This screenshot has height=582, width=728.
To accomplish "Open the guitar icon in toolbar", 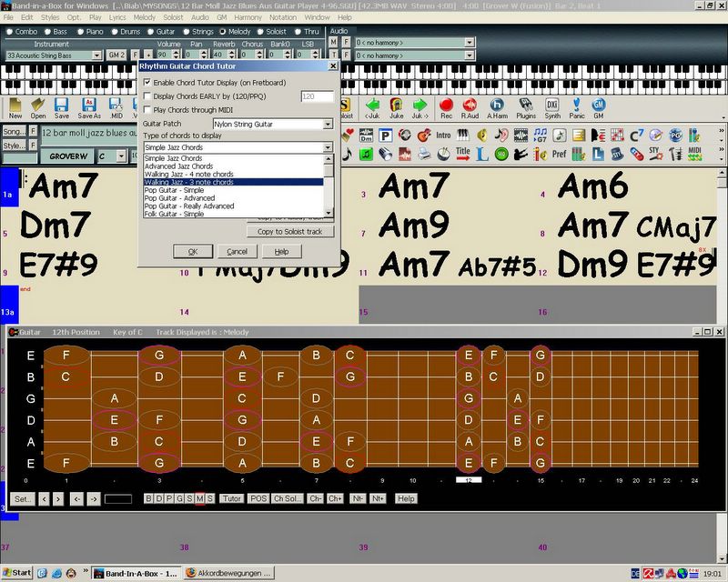I will click(x=423, y=135).
